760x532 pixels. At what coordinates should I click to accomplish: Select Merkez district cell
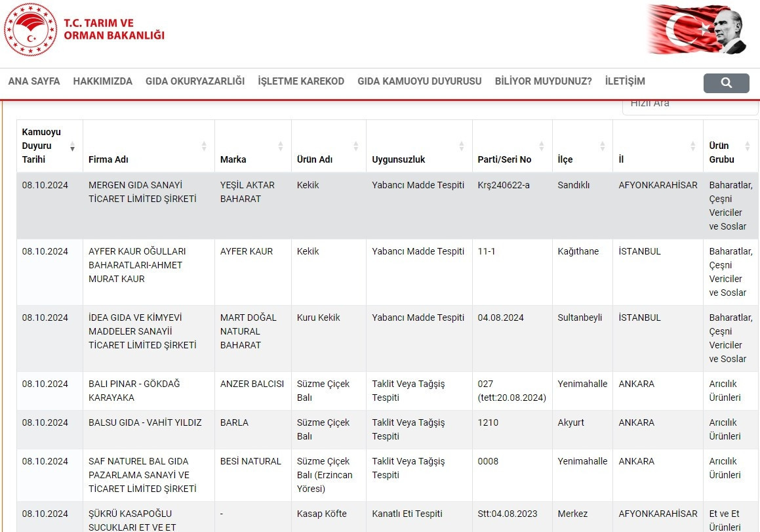pyautogui.click(x=582, y=517)
